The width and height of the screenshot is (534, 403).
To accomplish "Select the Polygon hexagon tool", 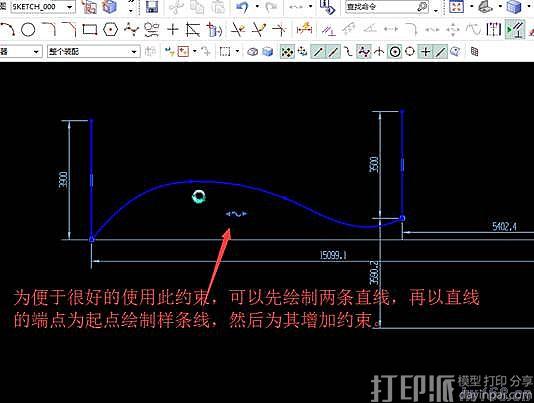I will pos(111,30).
